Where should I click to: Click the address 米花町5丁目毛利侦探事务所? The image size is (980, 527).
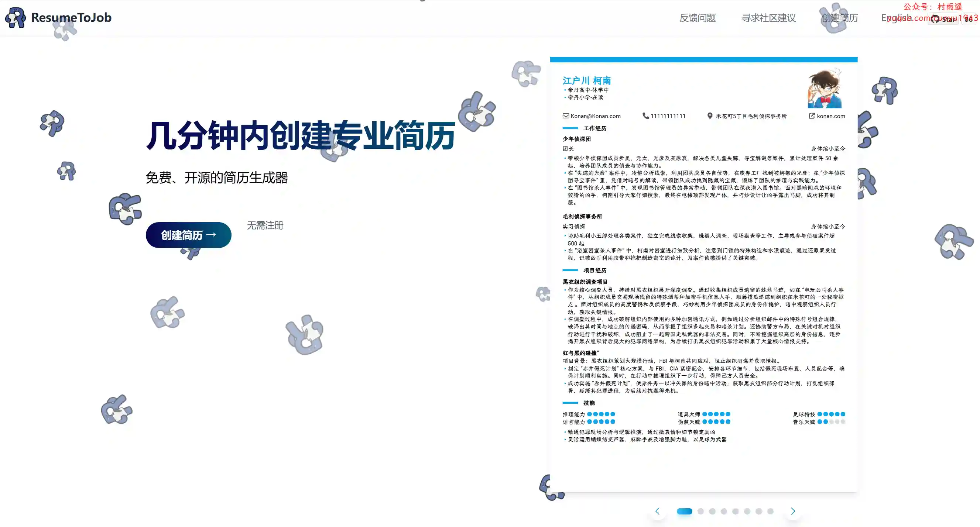[751, 116]
